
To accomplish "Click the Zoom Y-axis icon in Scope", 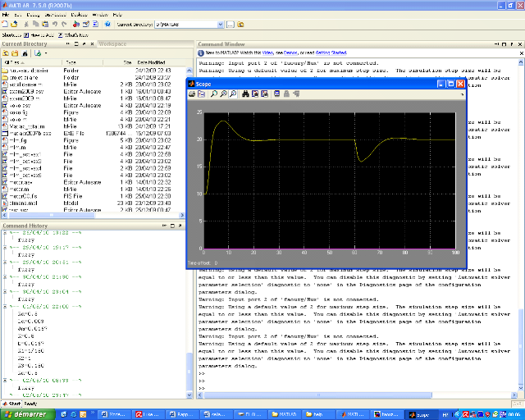I will pyautogui.click(x=233, y=94).
